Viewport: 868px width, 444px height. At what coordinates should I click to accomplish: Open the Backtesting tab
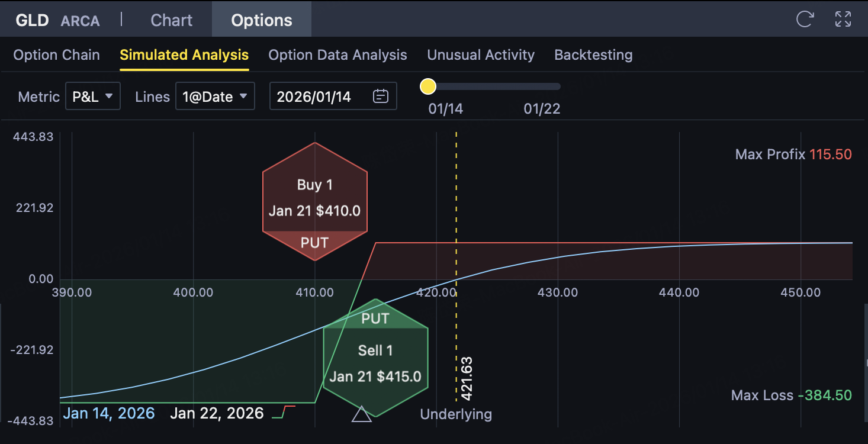pyautogui.click(x=593, y=55)
